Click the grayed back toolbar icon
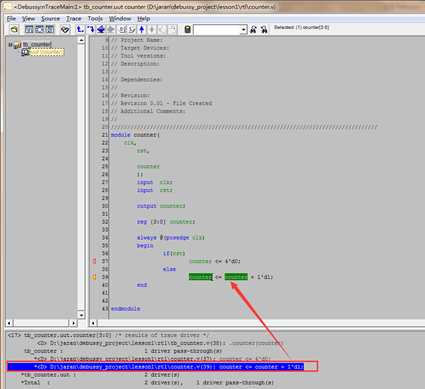425x389 pixels. pos(162,29)
